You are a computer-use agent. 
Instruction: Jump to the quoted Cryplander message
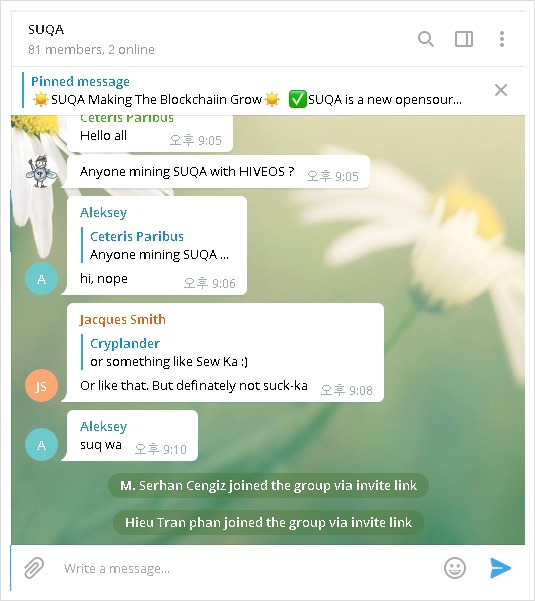pyautogui.click(x=169, y=352)
